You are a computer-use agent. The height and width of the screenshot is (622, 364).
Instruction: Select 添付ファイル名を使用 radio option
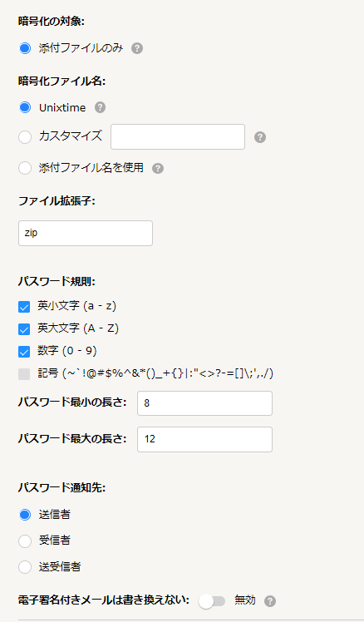[25, 168]
